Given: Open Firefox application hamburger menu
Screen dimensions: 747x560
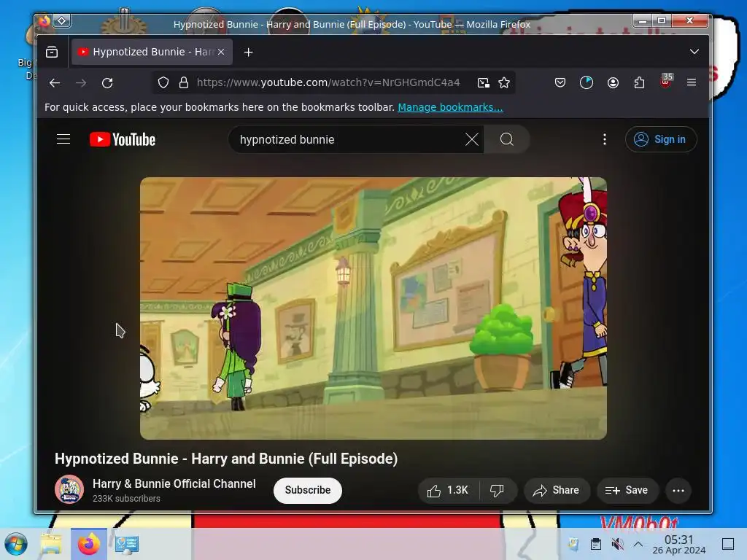Looking at the screenshot, I should point(692,82).
